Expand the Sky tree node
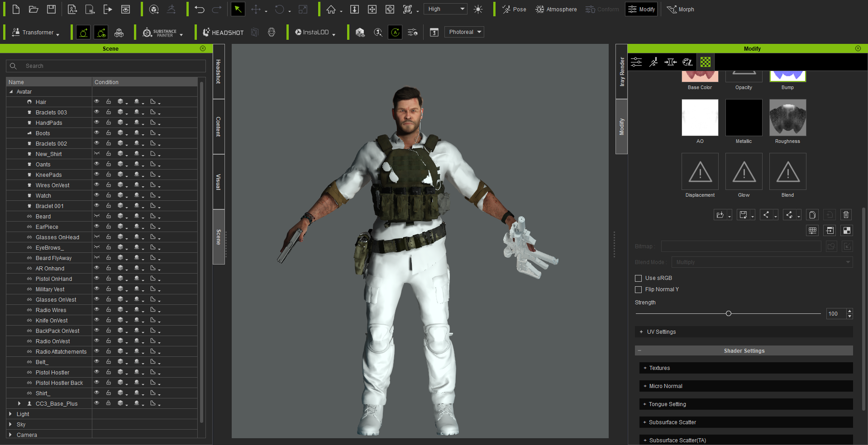This screenshot has height=445, width=868. tap(10, 424)
